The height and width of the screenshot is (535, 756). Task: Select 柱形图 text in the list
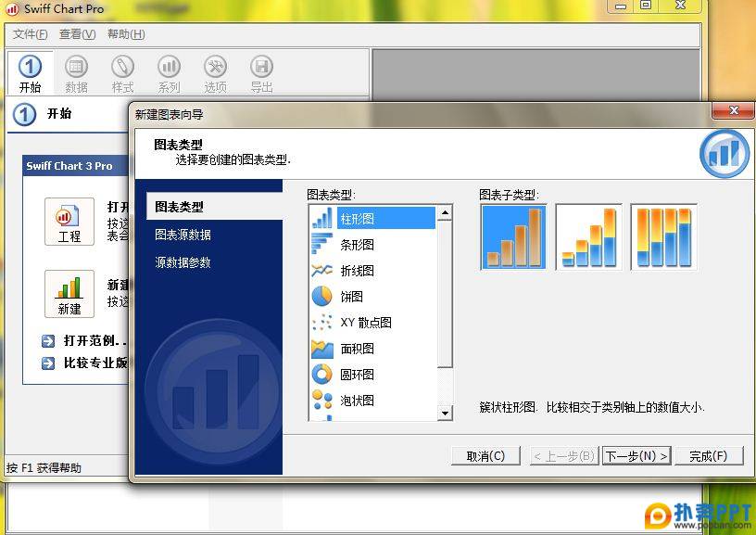click(x=358, y=219)
